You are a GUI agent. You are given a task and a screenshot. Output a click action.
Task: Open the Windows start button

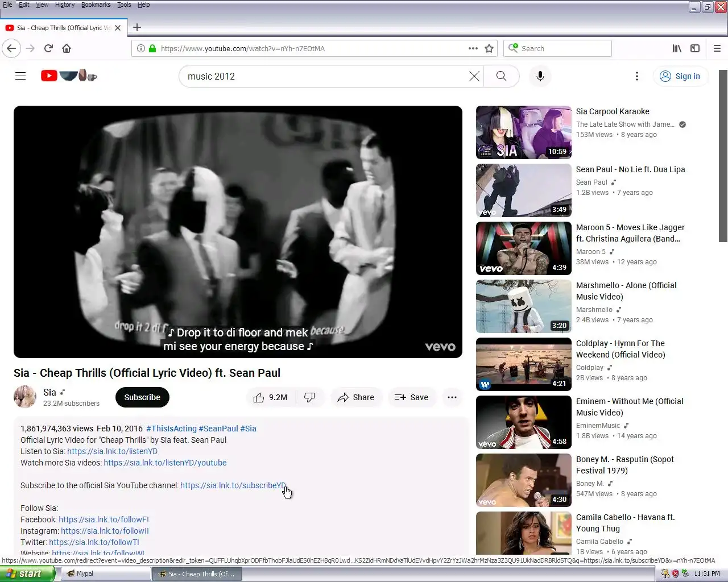pos(27,573)
